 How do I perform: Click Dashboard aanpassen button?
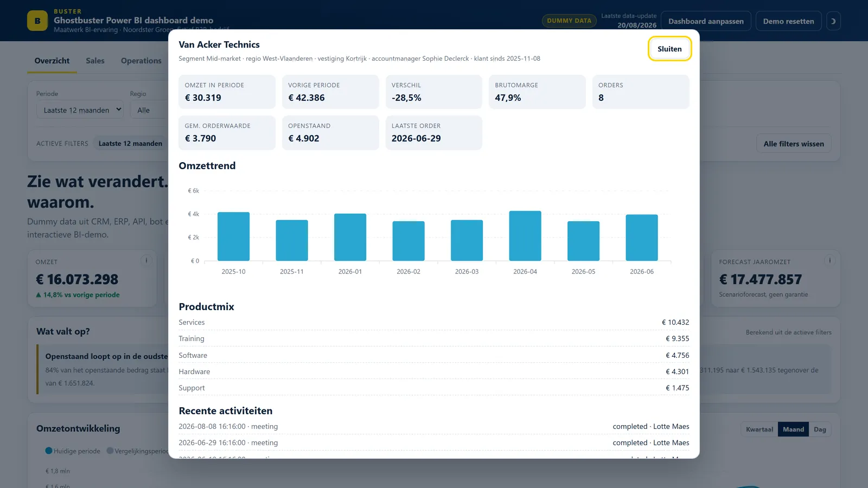[706, 21]
